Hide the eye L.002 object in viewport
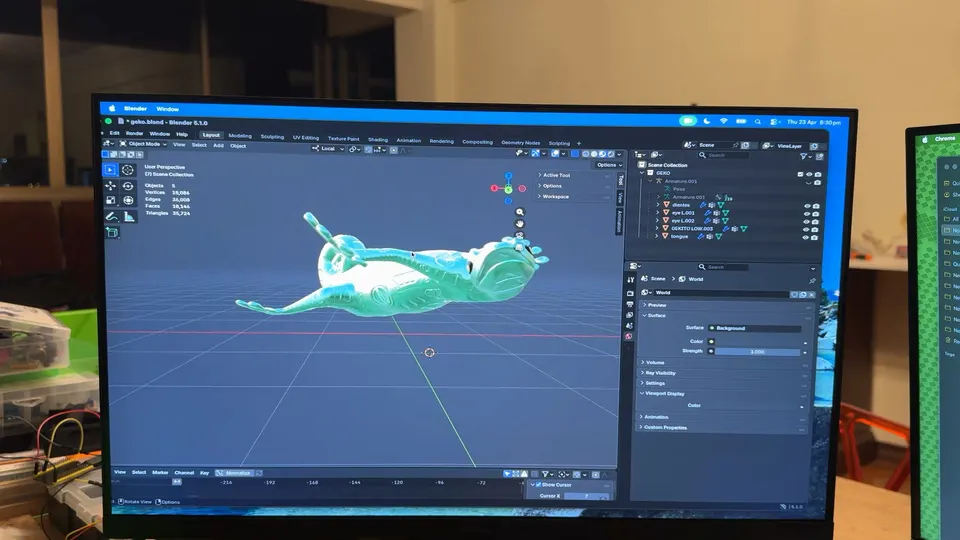 tap(807, 222)
